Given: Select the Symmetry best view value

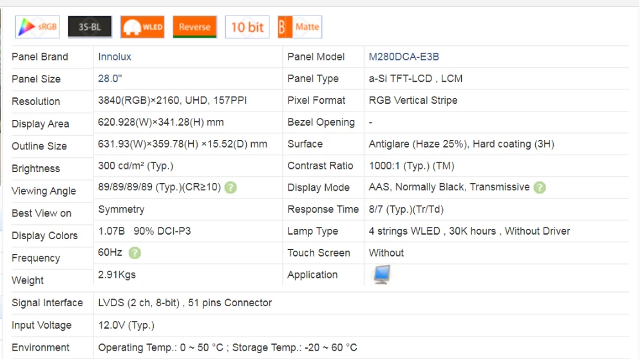Looking at the screenshot, I should click(121, 209).
